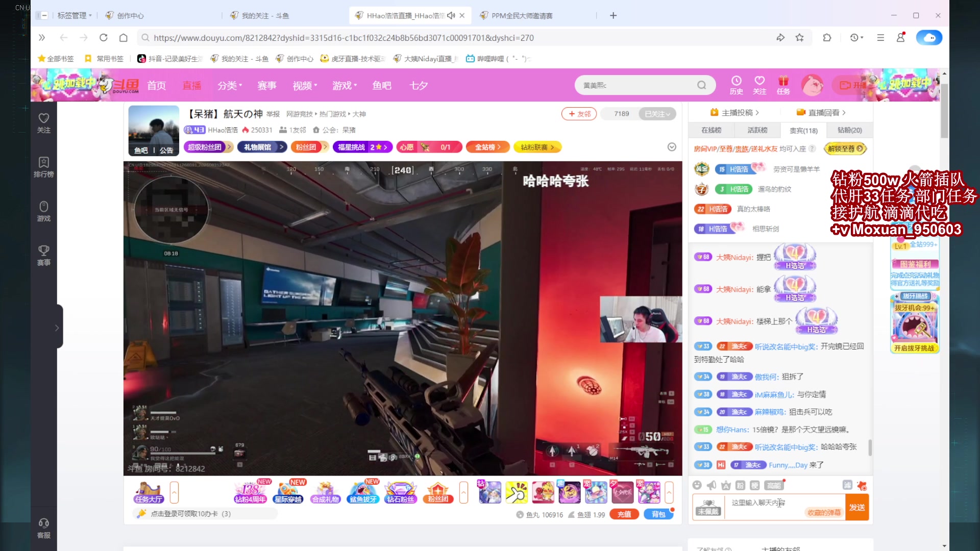Expand the arrow after 粉丝团 activity icons

463,493
